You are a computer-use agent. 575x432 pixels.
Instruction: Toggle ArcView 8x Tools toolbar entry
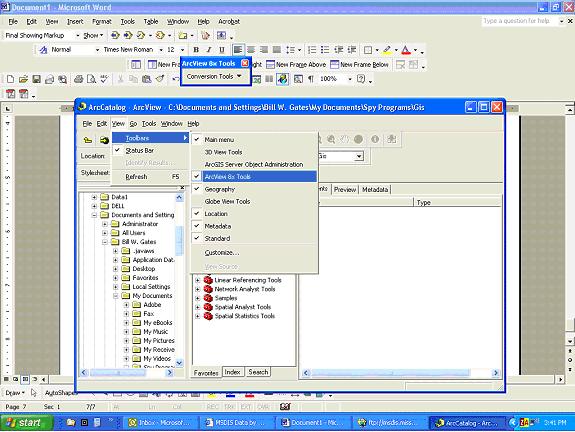click(x=254, y=176)
